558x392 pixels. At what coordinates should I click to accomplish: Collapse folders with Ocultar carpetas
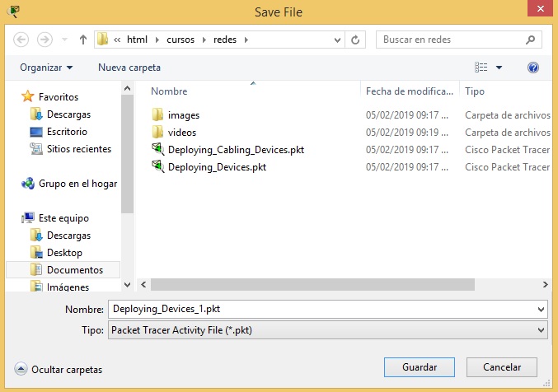59,370
